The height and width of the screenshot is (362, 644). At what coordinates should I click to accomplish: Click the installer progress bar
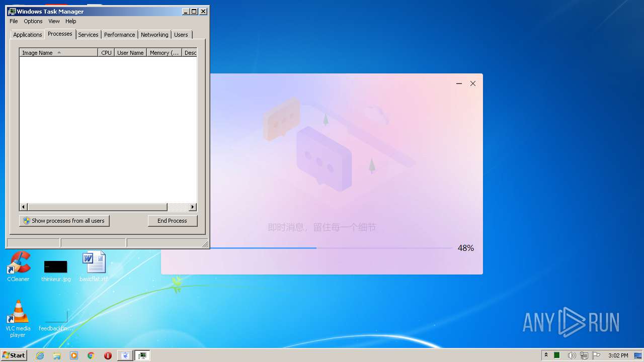[x=332, y=248]
